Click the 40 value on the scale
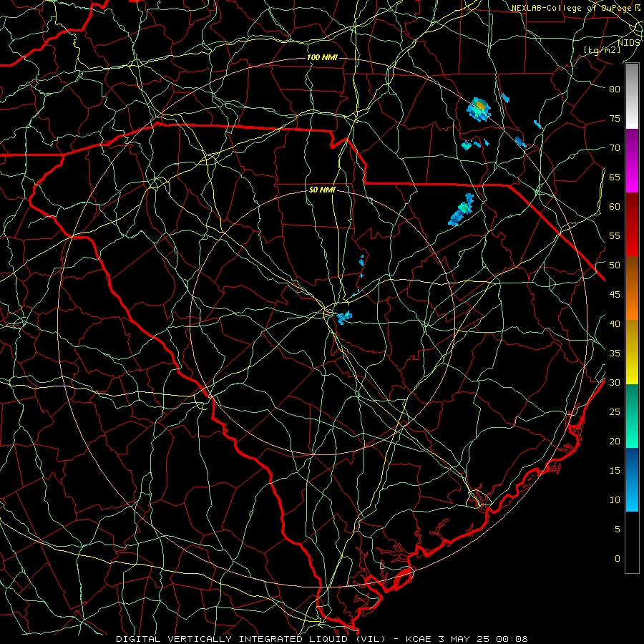This screenshot has width=644, height=644. click(x=615, y=323)
